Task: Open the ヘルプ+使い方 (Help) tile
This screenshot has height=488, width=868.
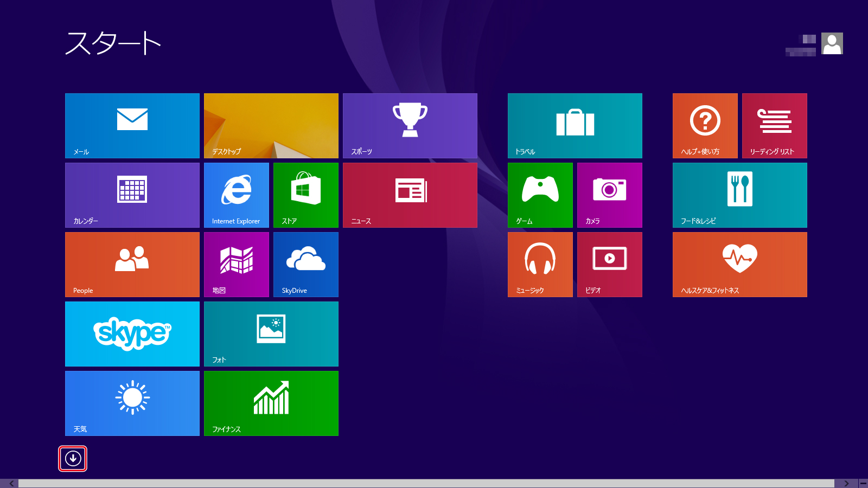Action: pyautogui.click(x=705, y=126)
